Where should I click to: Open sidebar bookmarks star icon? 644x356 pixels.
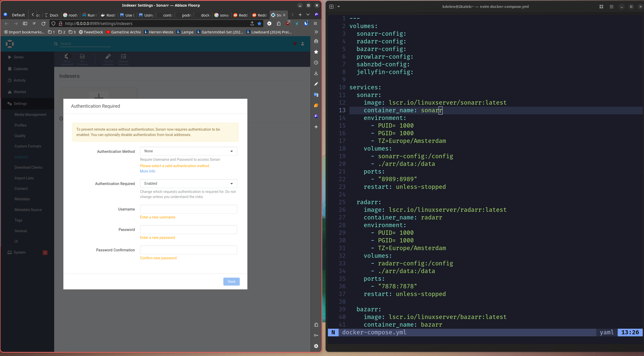pyautogui.click(x=316, y=52)
